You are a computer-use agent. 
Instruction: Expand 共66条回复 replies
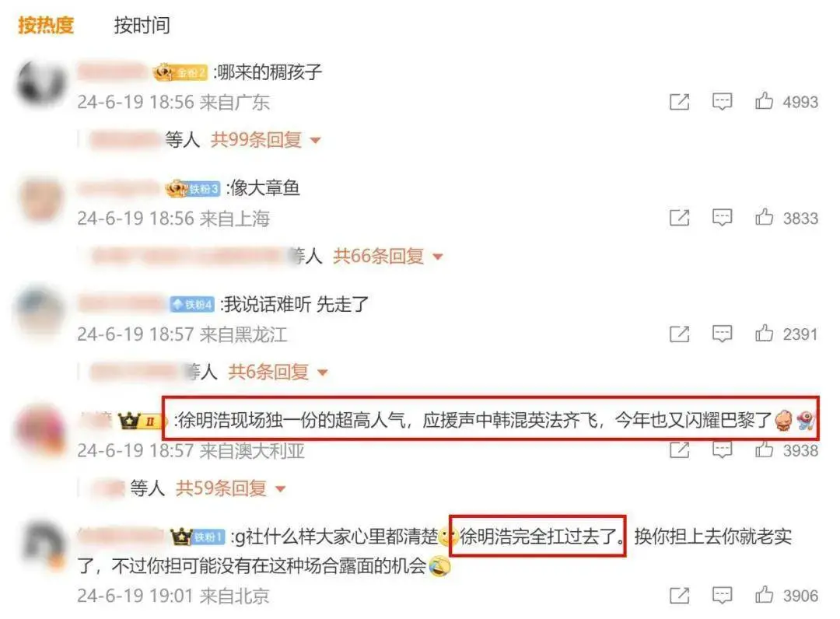coord(388,256)
